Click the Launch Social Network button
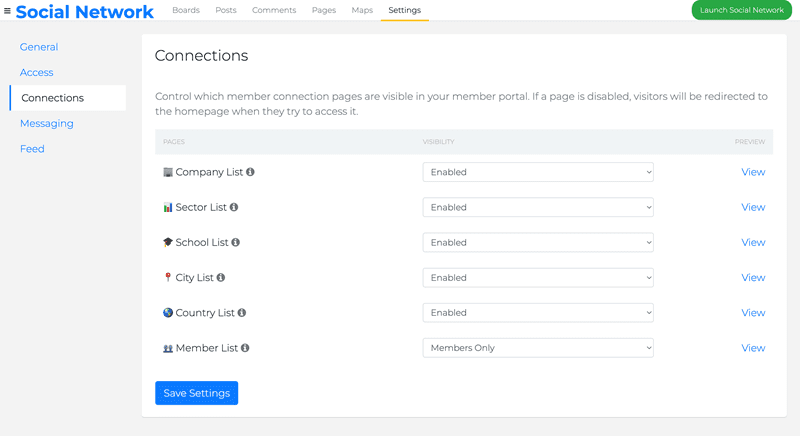The image size is (800, 436). [741, 10]
